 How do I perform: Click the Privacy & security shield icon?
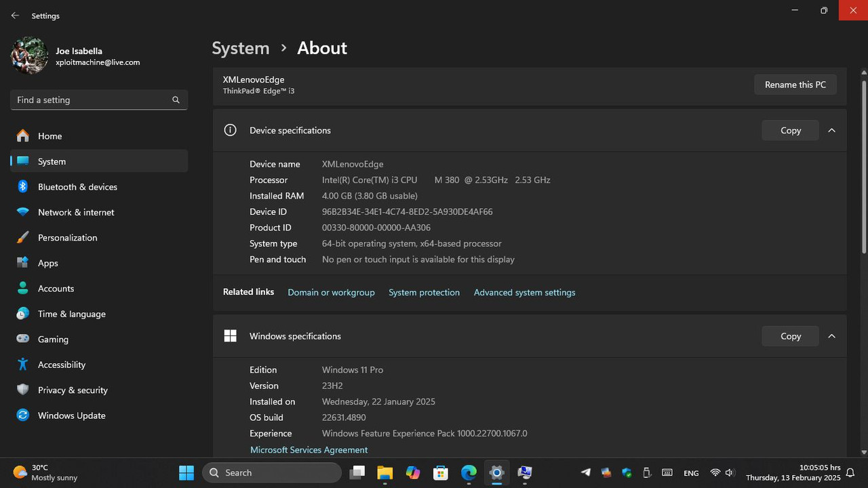(x=22, y=390)
